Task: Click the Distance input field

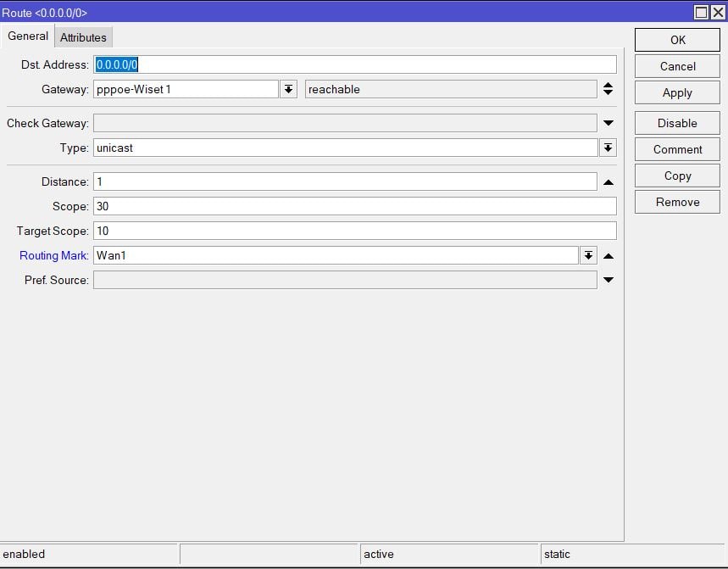Action: pos(345,181)
